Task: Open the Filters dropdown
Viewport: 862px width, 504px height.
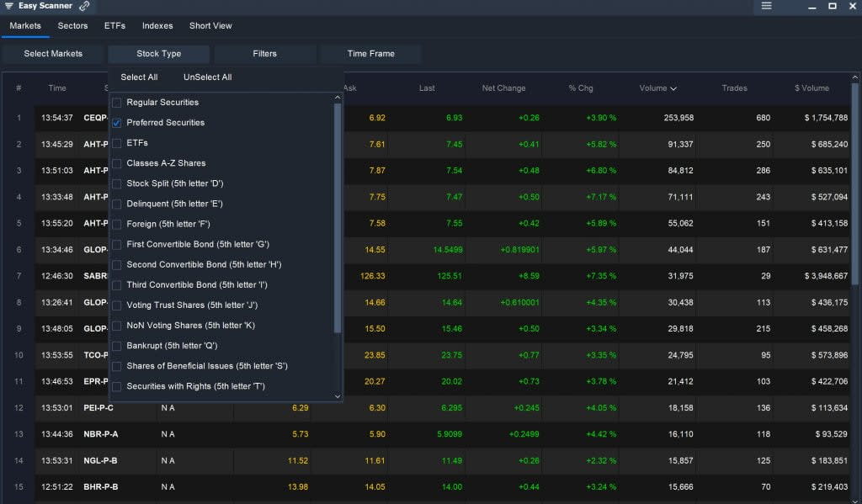Action: pos(264,53)
